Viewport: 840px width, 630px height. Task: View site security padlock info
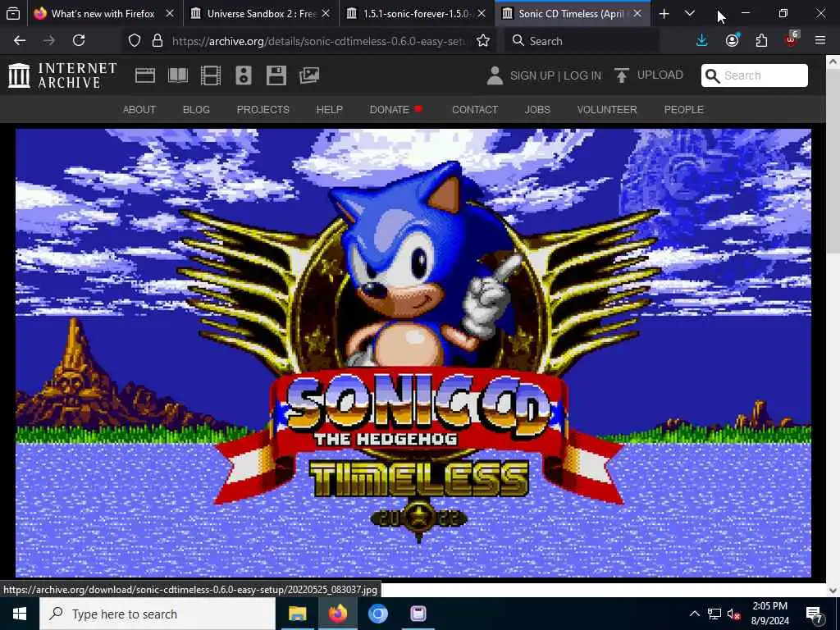157,41
